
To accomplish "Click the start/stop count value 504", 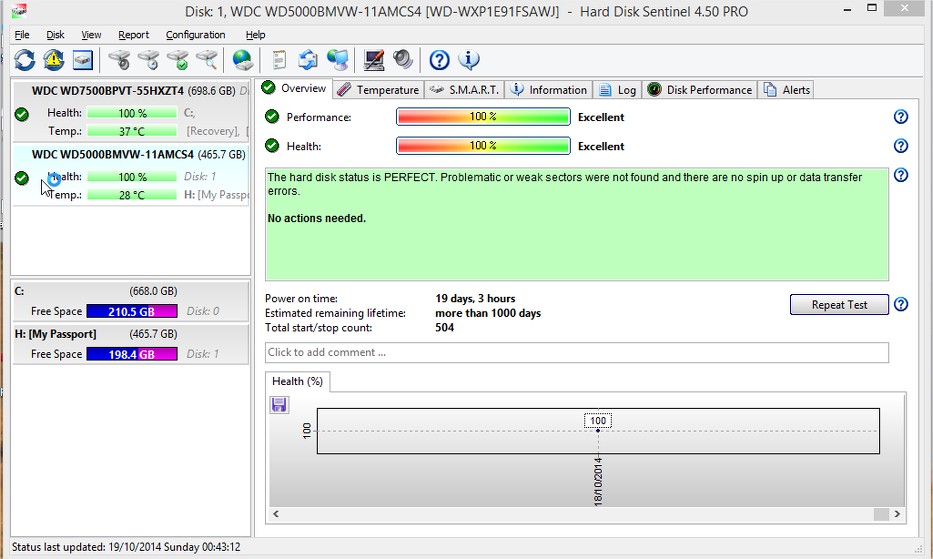I will tap(444, 327).
